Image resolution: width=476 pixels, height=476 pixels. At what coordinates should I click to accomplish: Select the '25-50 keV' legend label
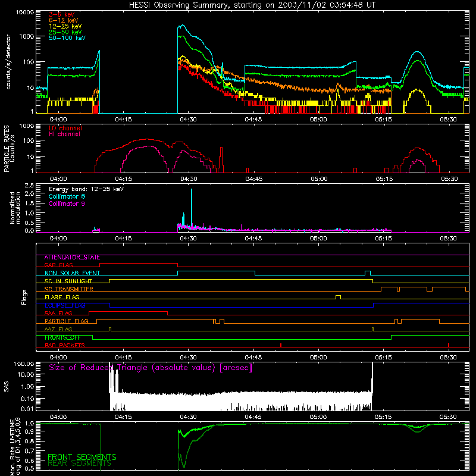click(x=65, y=32)
